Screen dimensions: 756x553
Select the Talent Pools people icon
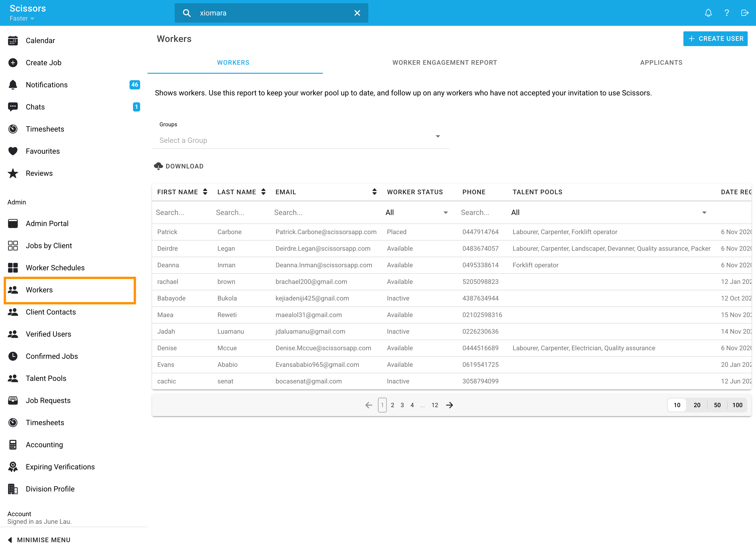point(13,378)
